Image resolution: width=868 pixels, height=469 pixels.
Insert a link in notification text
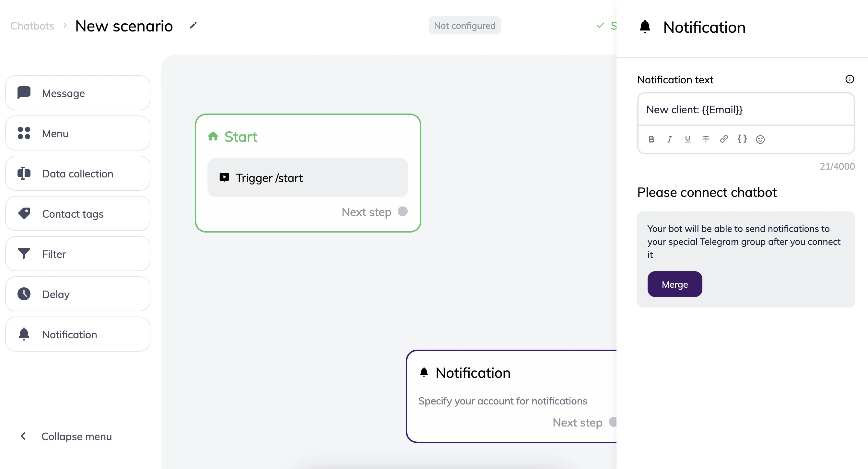tap(724, 139)
